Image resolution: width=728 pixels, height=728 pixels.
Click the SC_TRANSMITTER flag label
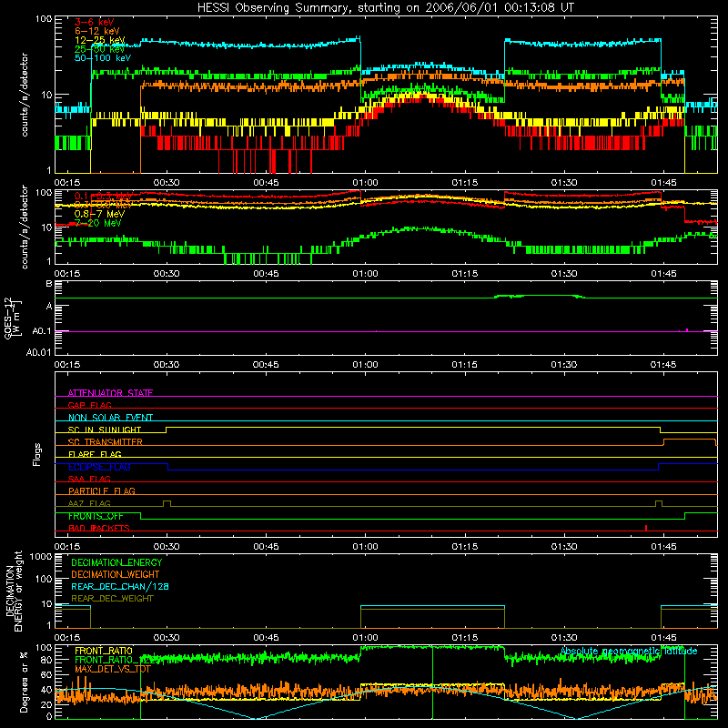point(106,442)
